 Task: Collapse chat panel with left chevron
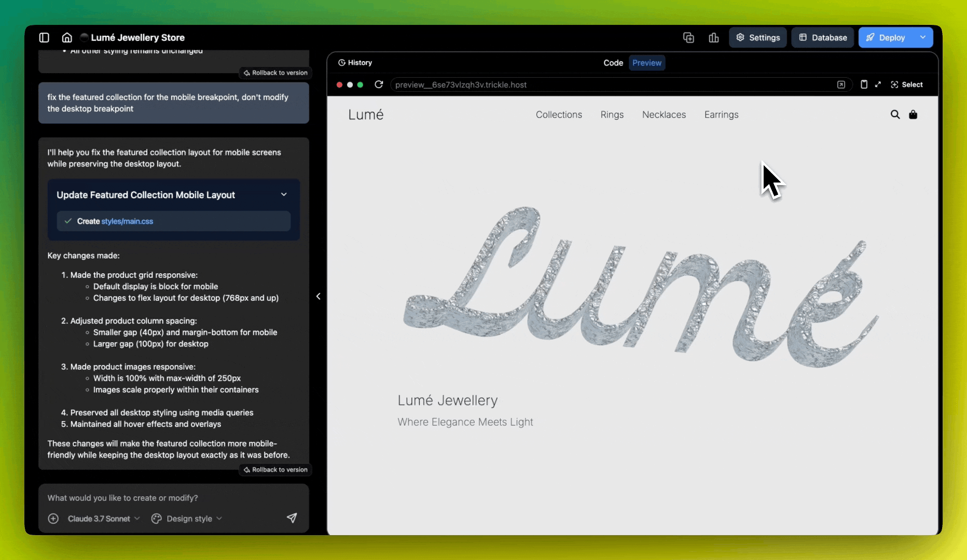click(319, 297)
